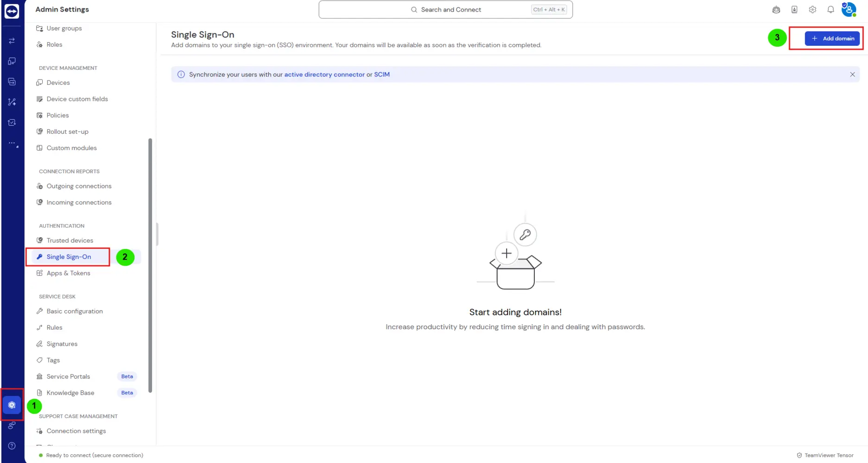
Task: Follow the SCIM link
Action: 382,75
